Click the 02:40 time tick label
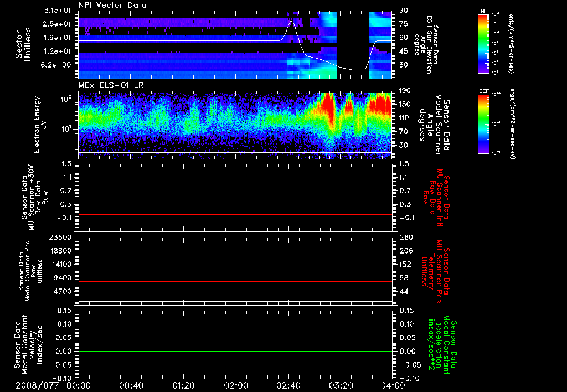The image size is (567, 392). click(x=288, y=385)
